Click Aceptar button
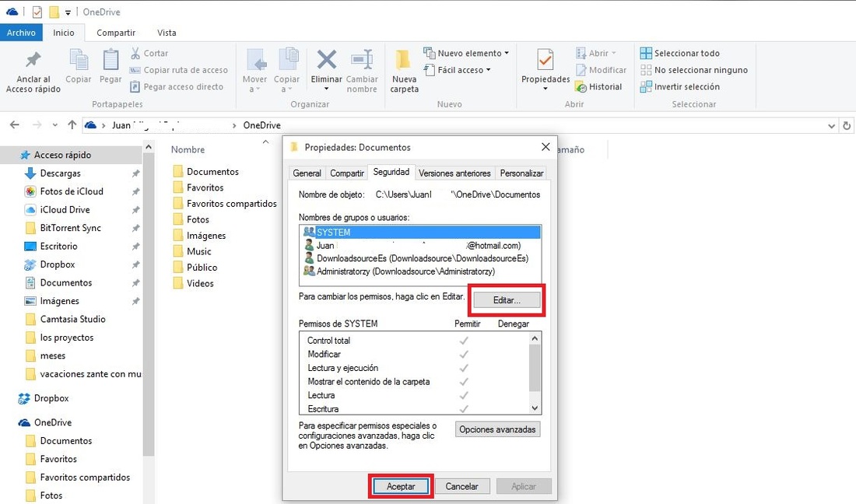This screenshot has height=504, width=856. [x=401, y=486]
